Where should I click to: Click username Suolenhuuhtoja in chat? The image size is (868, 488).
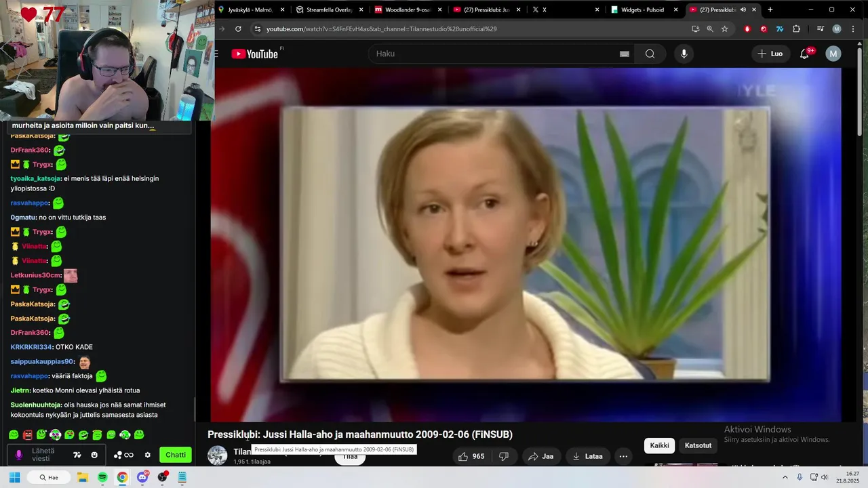coord(36,405)
